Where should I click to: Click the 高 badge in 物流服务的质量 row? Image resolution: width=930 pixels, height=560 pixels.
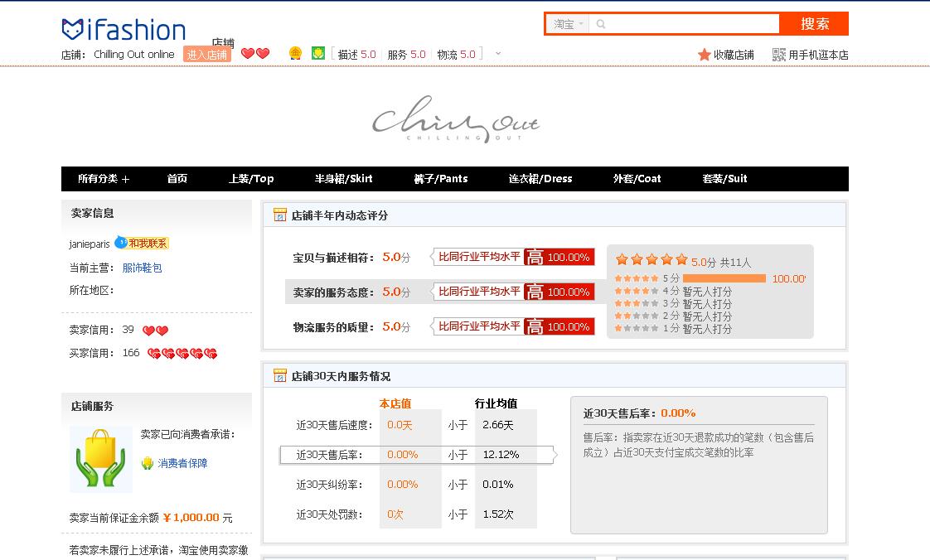[x=534, y=326]
